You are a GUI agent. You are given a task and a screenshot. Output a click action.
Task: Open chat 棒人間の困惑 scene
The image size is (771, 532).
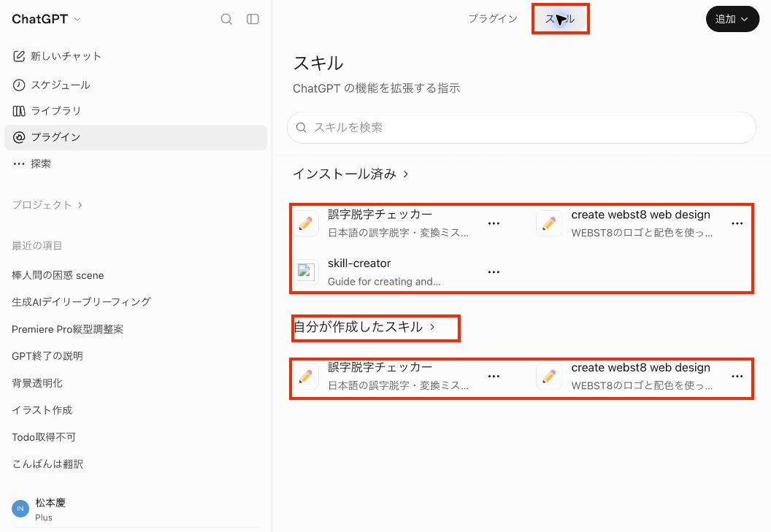[58, 275]
